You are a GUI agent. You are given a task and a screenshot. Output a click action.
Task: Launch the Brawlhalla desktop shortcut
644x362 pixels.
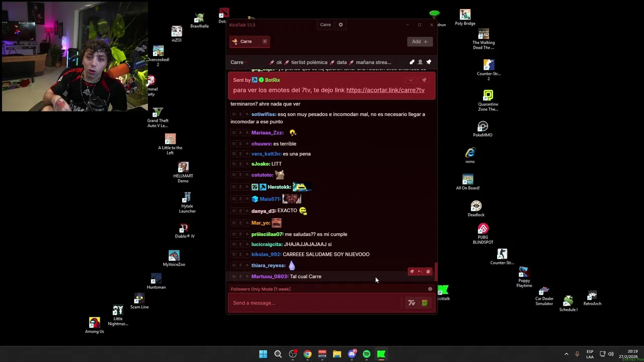200,21
